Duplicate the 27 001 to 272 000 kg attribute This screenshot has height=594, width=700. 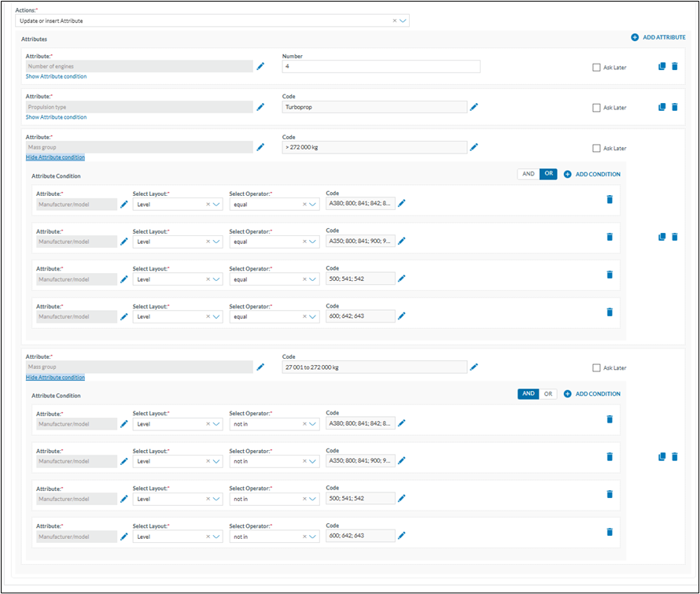(x=661, y=456)
